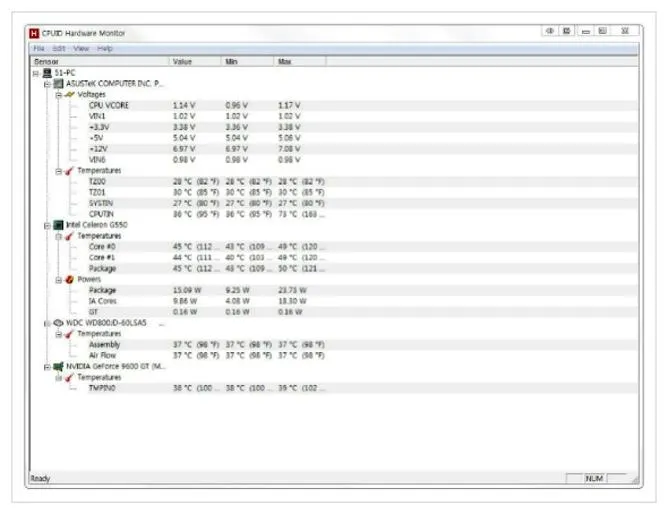The width and height of the screenshot is (668, 514).
Task: Select the TMPIN0 temperature row
Action: (x=362, y=388)
